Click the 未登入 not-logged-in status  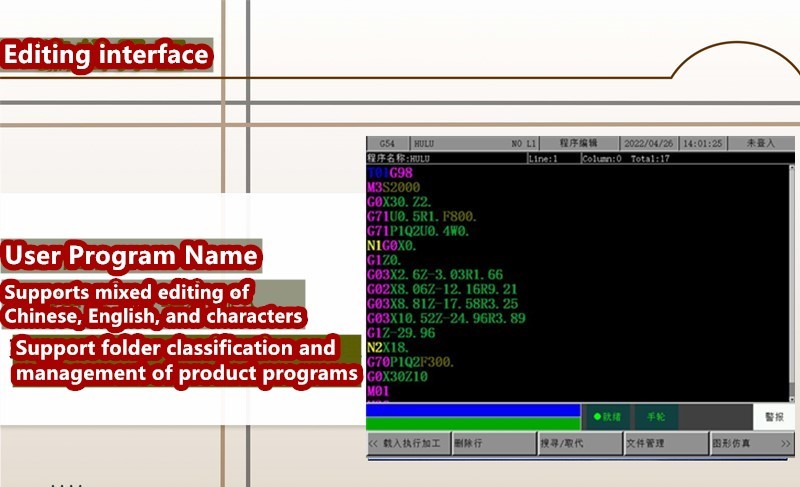pos(761,143)
